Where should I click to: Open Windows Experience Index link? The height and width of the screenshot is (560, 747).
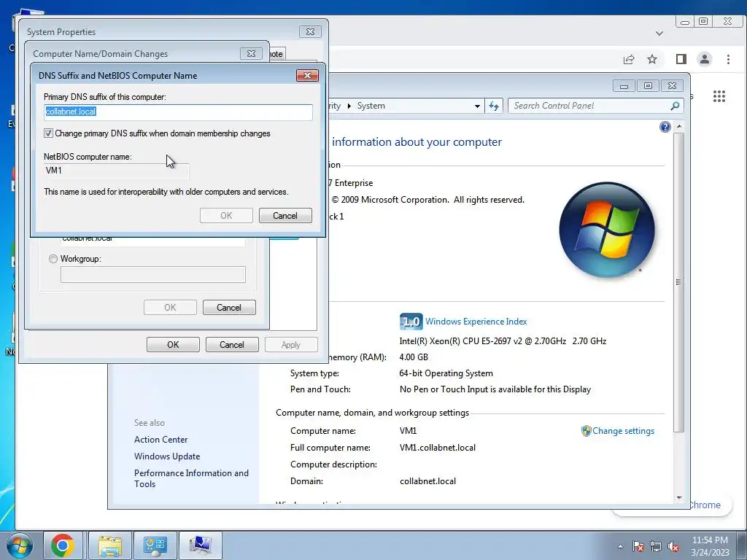pos(476,322)
